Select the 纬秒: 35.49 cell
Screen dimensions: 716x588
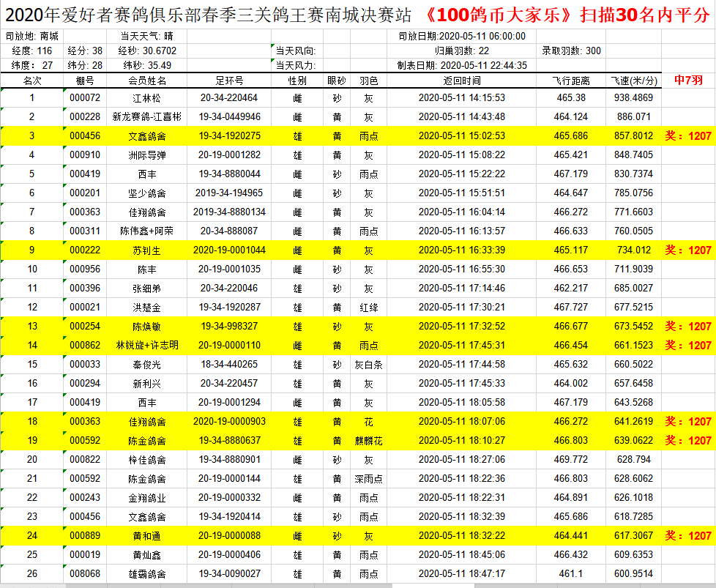pos(147,65)
